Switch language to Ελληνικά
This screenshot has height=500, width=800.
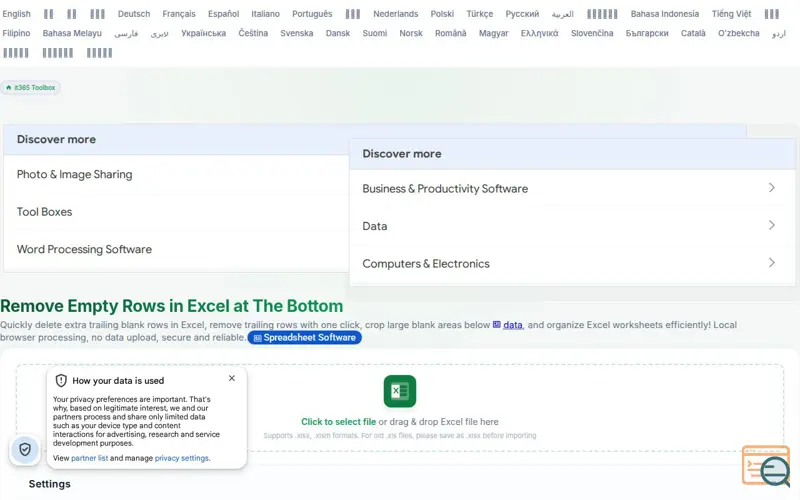(x=539, y=33)
